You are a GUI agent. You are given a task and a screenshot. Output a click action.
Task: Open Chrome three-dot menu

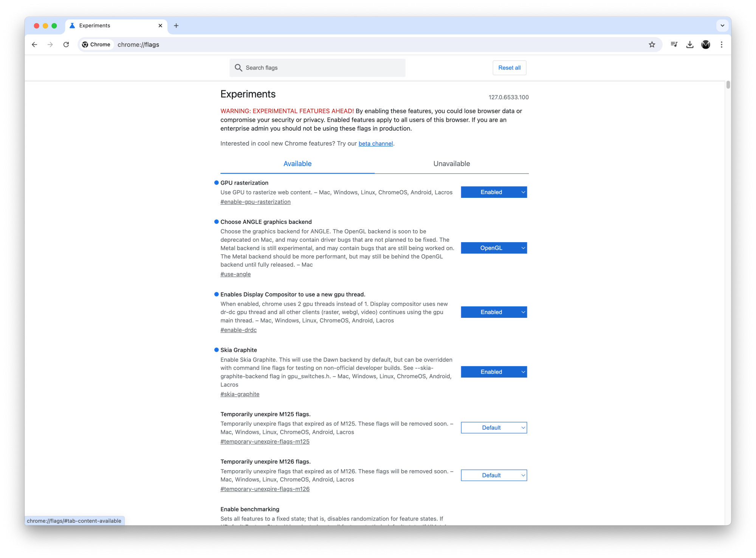(722, 45)
